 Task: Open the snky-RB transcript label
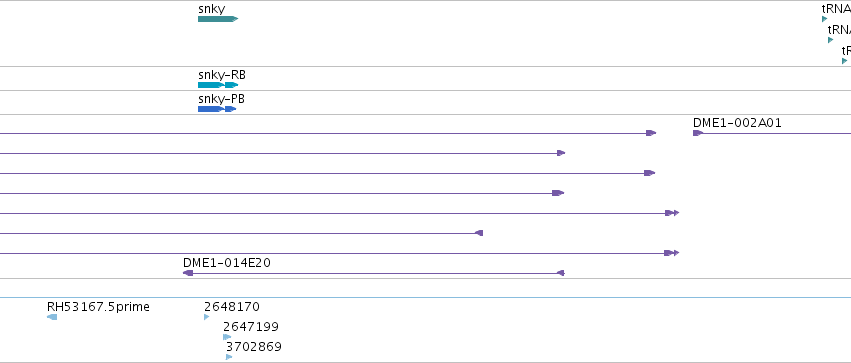[222, 75]
